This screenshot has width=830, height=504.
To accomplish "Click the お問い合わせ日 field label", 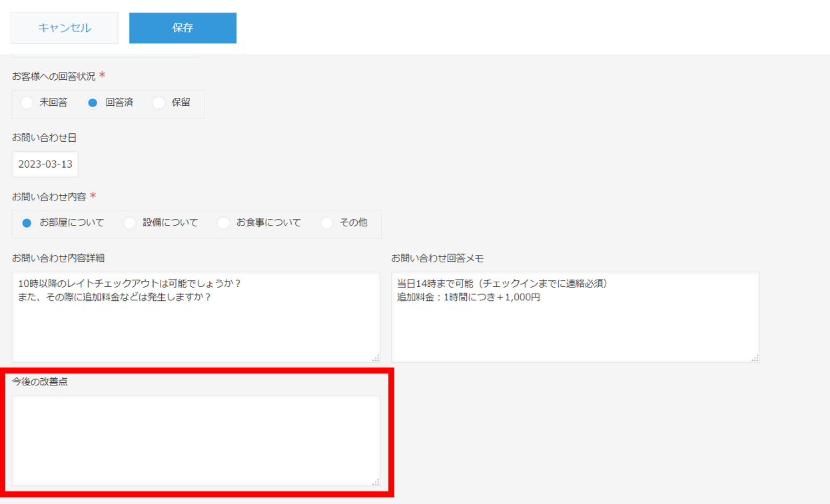I will [x=45, y=138].
